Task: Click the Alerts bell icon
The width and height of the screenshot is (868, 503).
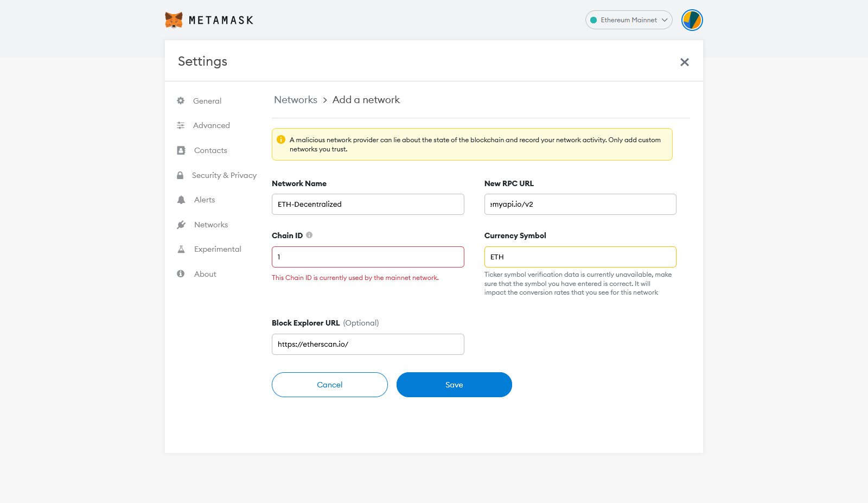Action: [x=181, y=200]
